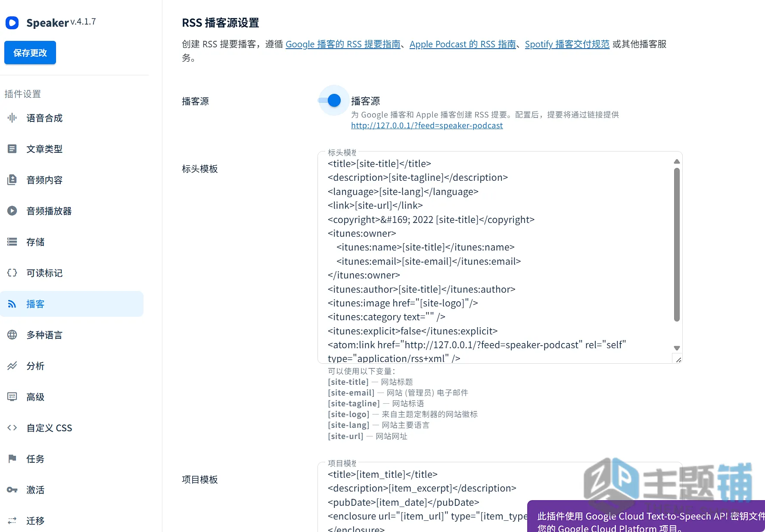
Task: Switch to 分析 section
Action: [72, 366]
